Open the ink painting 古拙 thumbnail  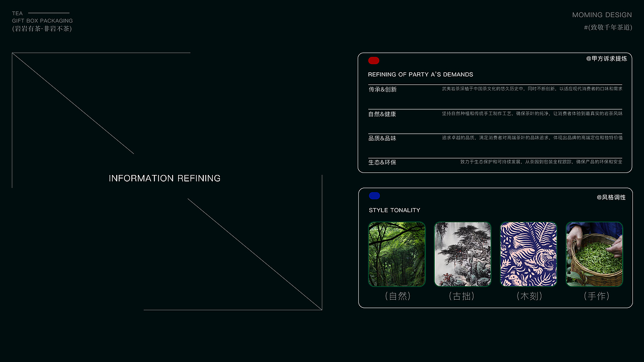point(463,254)
